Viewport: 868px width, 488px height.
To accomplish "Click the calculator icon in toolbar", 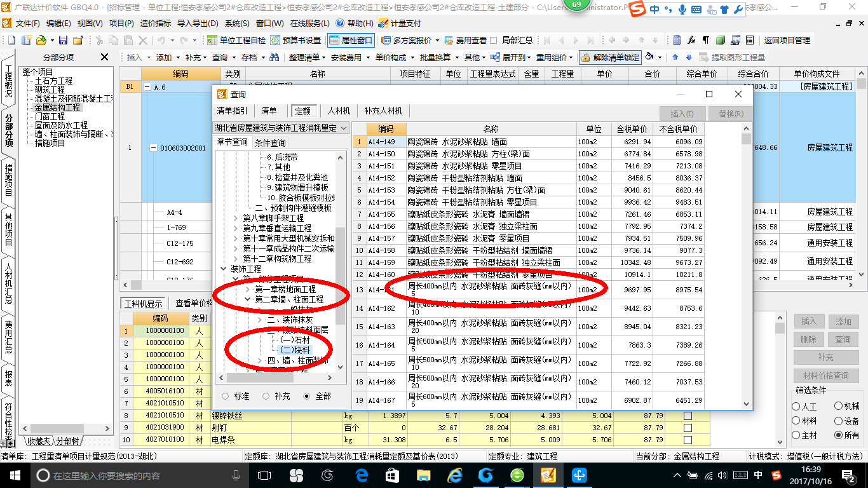I will 677,40.
